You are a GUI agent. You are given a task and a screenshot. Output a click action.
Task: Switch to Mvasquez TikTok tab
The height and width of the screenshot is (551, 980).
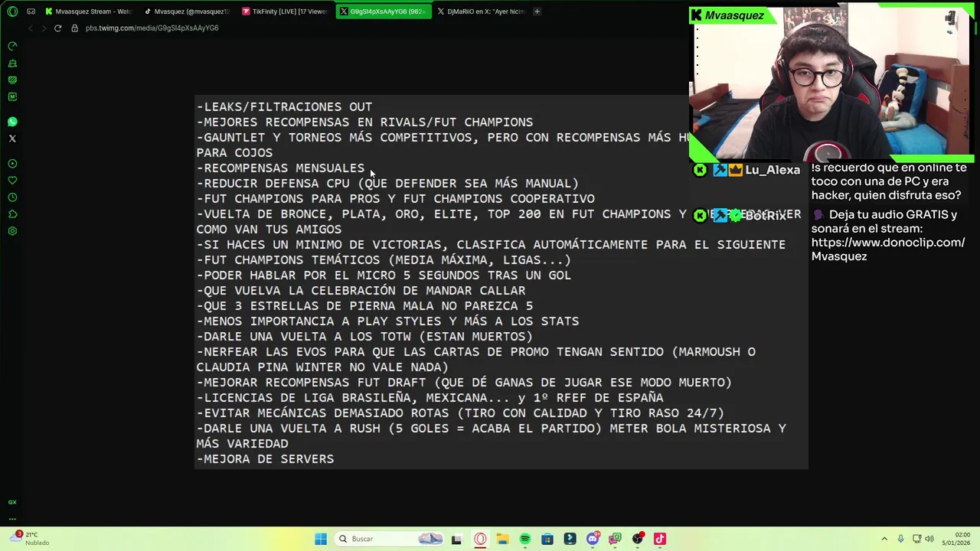(186, 11)
